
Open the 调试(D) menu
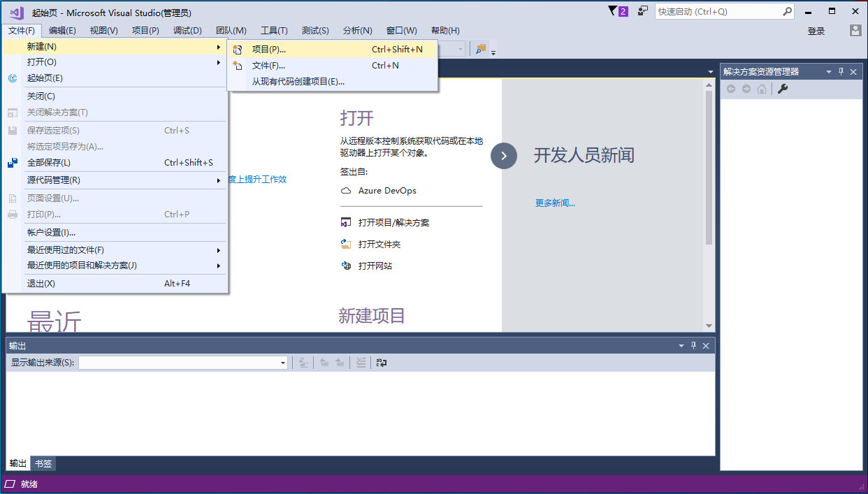[187, 31]
